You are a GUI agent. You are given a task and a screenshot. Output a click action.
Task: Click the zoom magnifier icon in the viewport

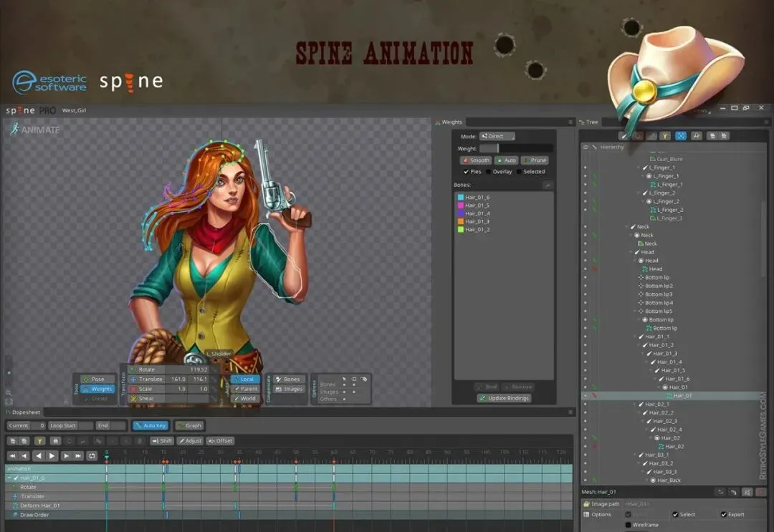9,393
